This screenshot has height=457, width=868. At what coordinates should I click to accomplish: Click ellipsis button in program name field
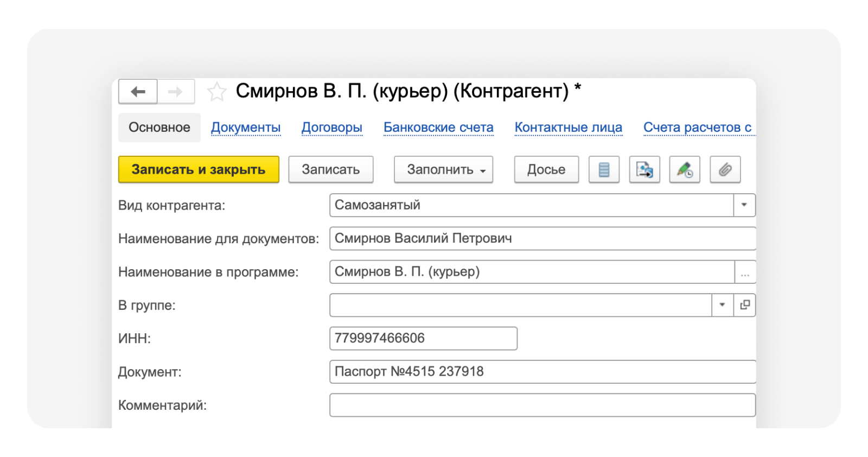point(745,272)
